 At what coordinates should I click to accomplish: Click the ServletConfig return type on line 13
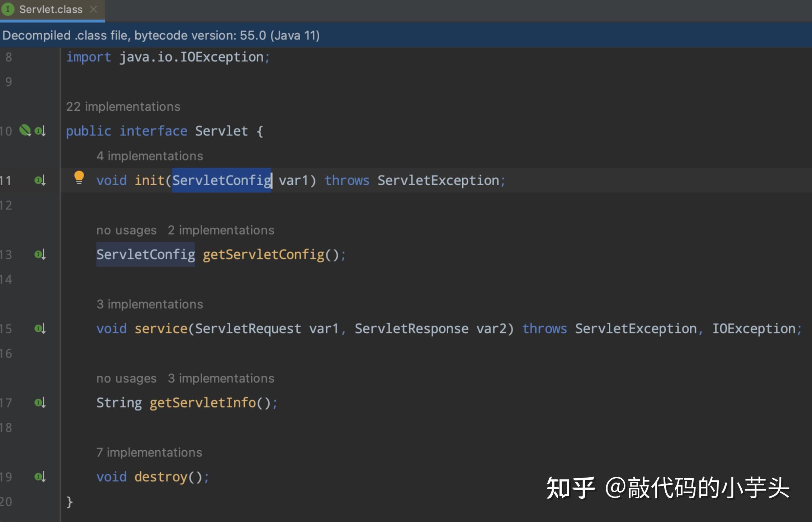click(x=146, y=255)
